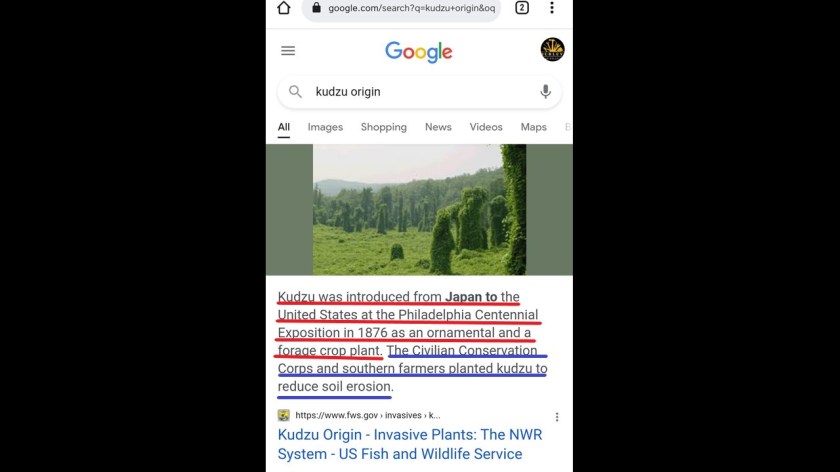Click the fws.gov invasives URL breadcrumb
The image size is (840, 472).
tap(368, 415)
